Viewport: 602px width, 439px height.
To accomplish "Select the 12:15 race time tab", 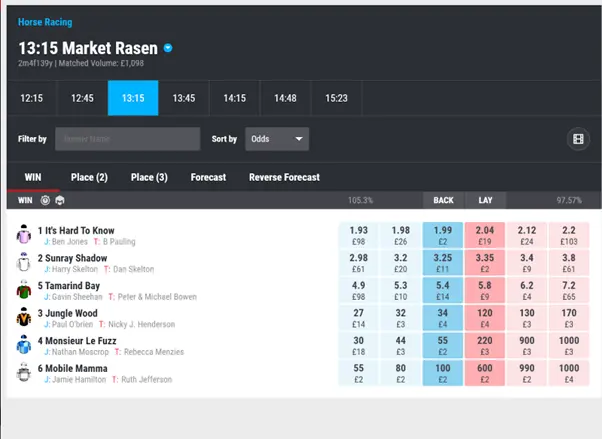I will 32,98.
